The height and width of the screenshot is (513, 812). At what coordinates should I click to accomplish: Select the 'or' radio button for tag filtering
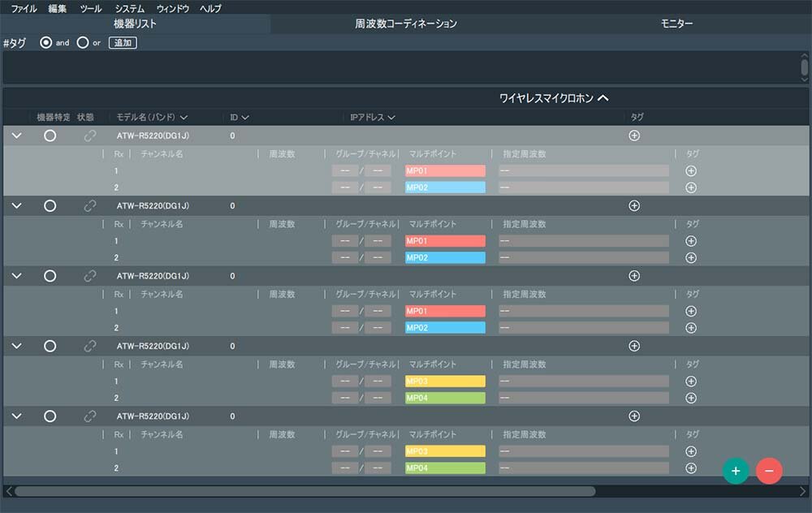pos(82,43)
